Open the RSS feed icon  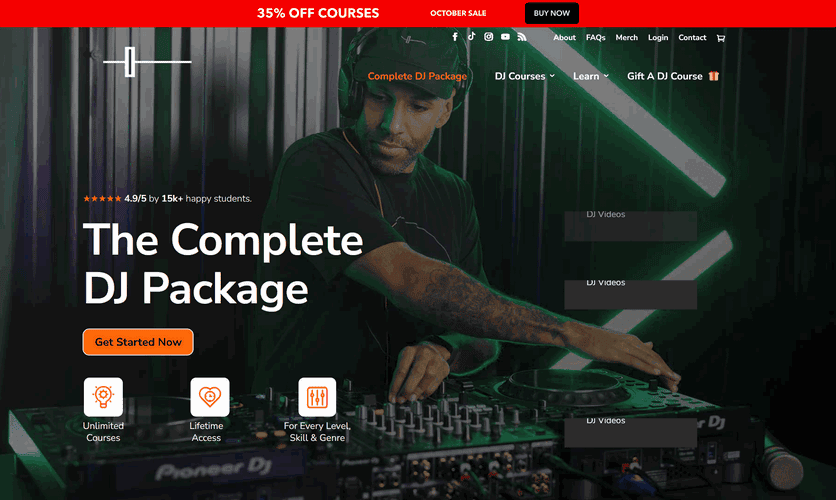tap(522, 37)
